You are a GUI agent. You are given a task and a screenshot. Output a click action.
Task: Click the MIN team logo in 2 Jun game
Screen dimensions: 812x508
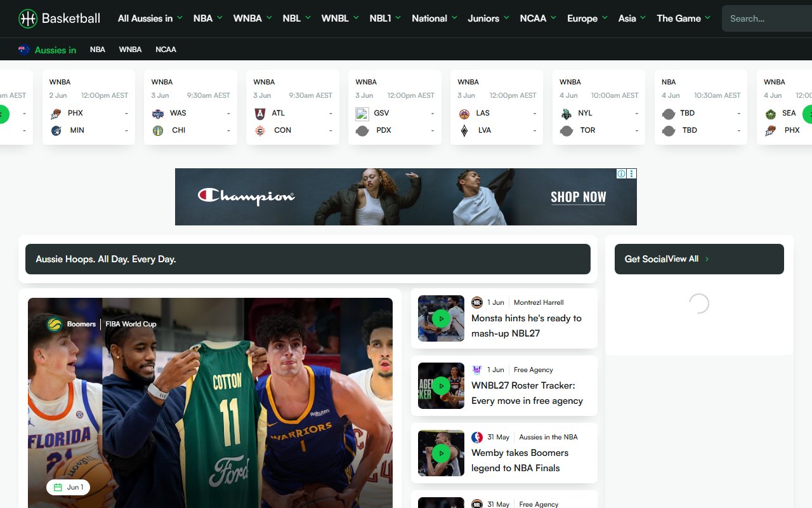56,131
